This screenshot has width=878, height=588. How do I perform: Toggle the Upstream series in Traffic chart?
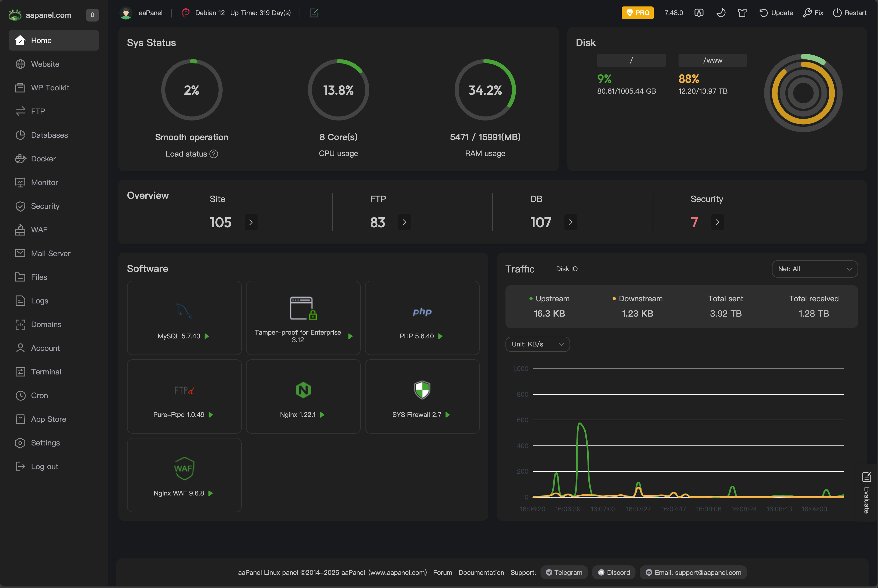click(549, 299)
